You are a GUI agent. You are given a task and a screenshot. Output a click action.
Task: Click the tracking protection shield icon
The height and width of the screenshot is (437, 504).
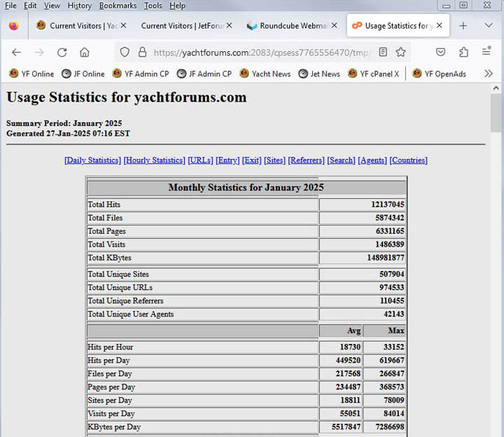click(x=125, y=52)
